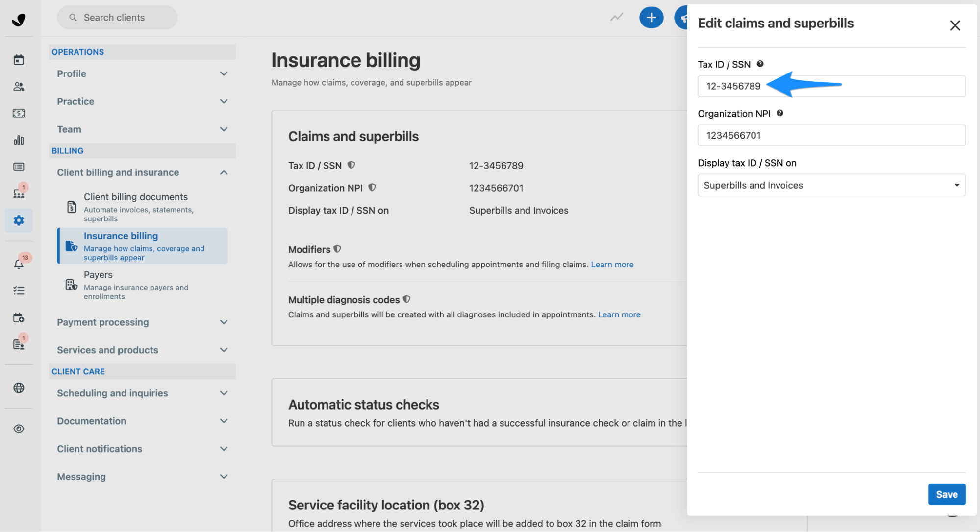Expand the Services and products section

(x=142, y=350)
